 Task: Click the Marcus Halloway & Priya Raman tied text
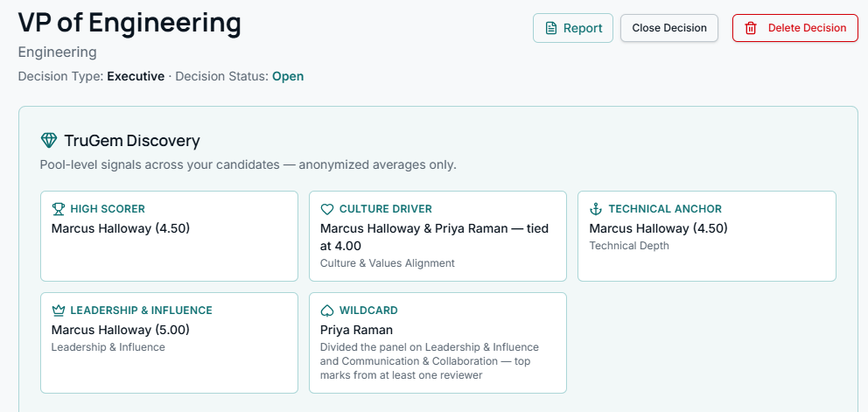pos(435,236)
